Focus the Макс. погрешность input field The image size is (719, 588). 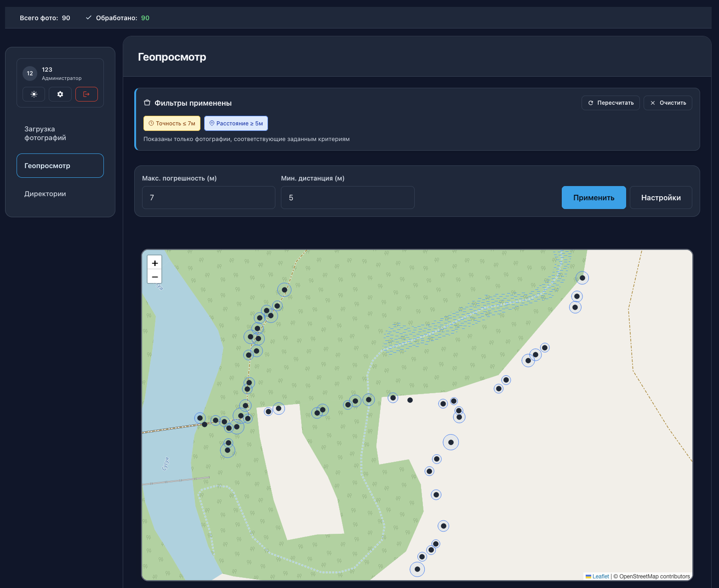pos(208,198)
